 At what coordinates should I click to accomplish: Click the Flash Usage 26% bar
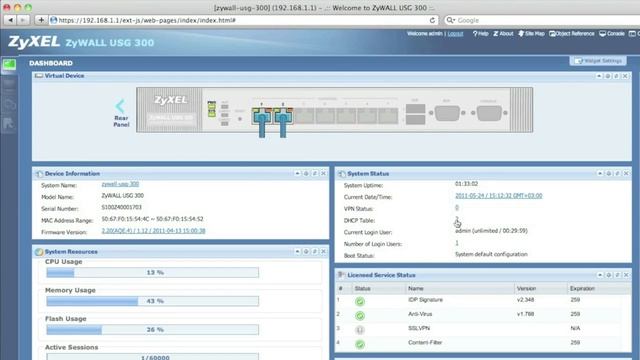coord(152,329)
